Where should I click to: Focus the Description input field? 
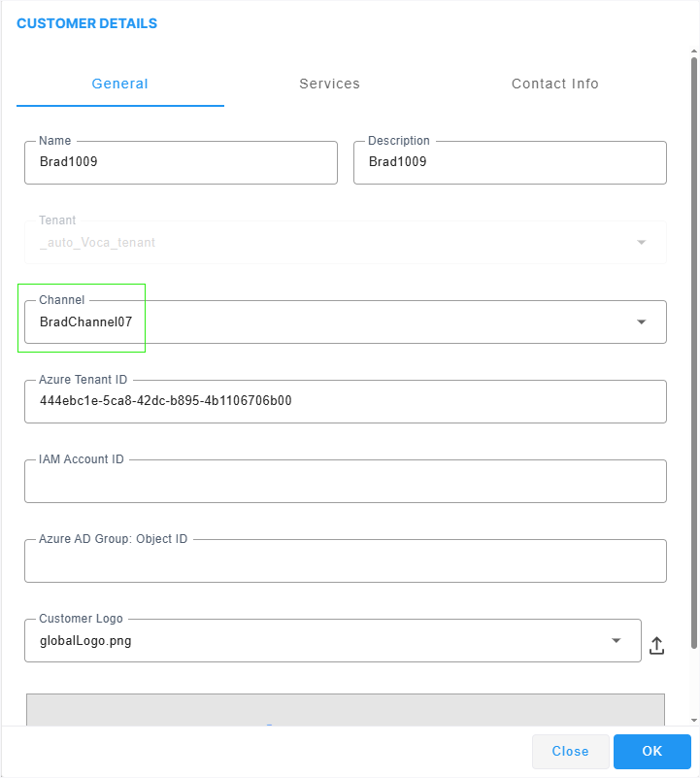510,163
